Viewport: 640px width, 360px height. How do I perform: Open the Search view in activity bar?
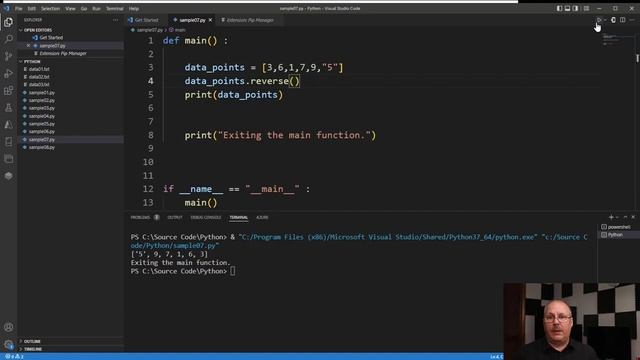[8, 39]
